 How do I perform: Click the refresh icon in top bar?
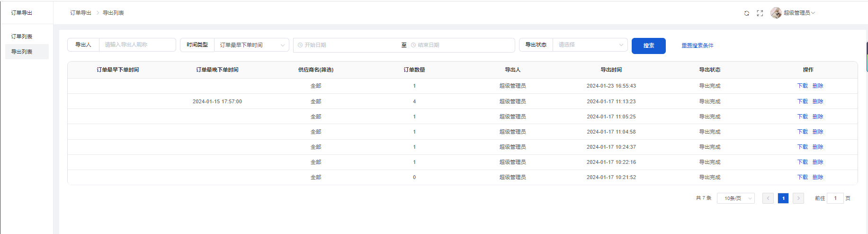[747, 13]
